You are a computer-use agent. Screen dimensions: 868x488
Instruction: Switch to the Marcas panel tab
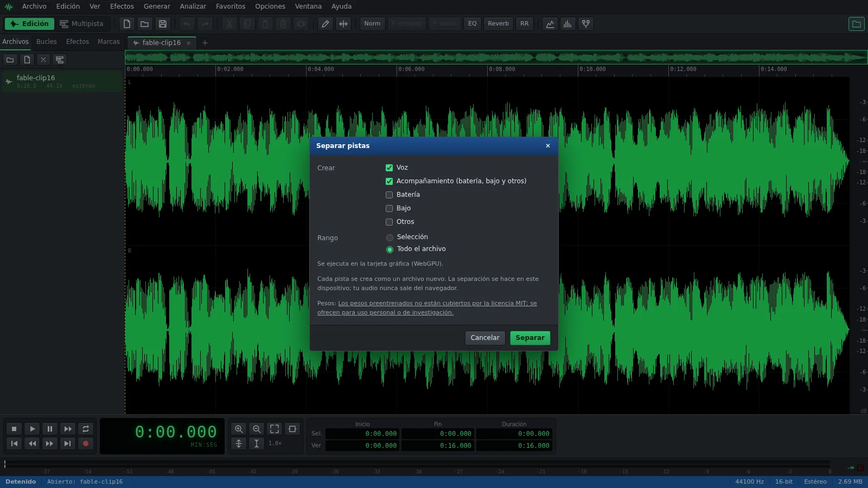108,42
